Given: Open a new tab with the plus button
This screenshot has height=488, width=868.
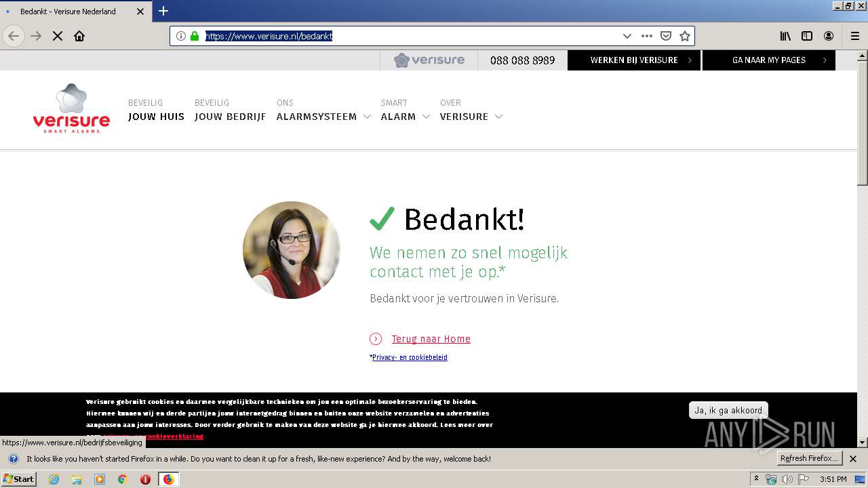Looking at the screenshot, I should click(x=163, y=11).
